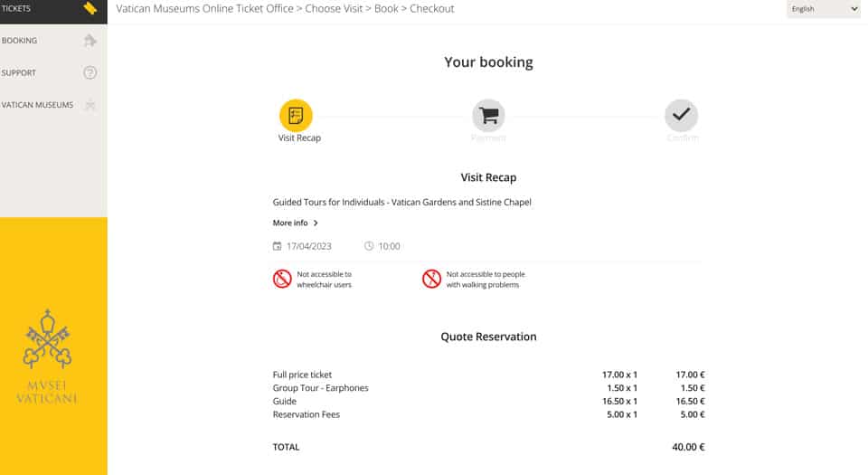This screenshot has height=475, width=868.
Task: Click the Your booking heading
Action: (x=488, y=62)
